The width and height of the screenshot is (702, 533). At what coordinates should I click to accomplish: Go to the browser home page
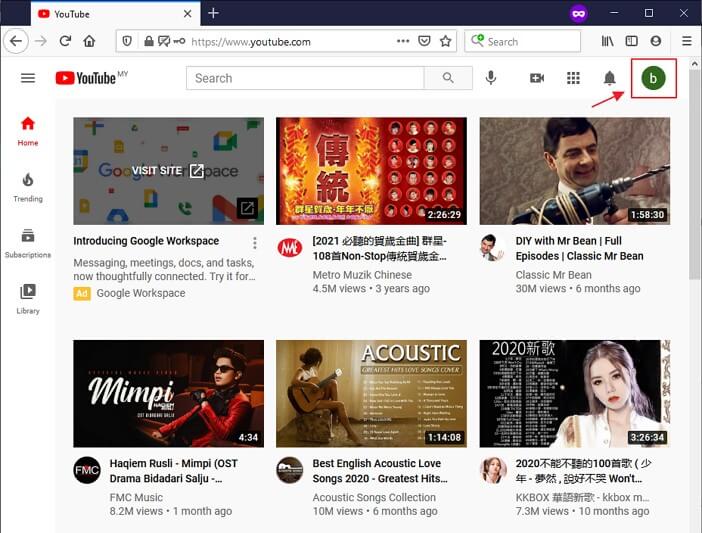(x=90, y=41)
